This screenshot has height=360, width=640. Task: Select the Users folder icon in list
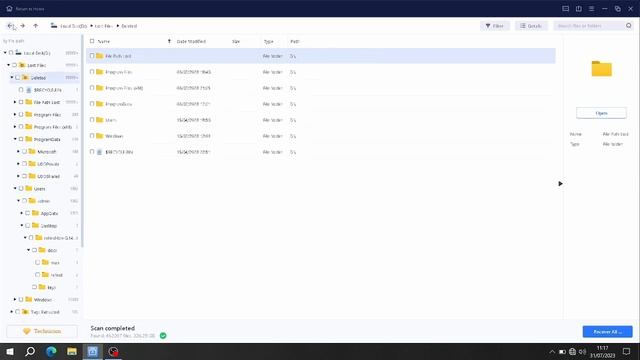tap(100, 119)
